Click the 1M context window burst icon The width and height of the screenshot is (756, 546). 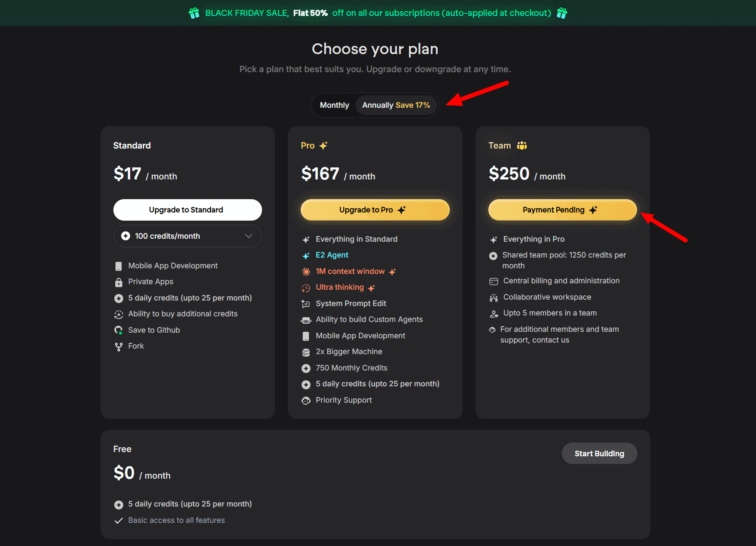(x=306, y=271)
